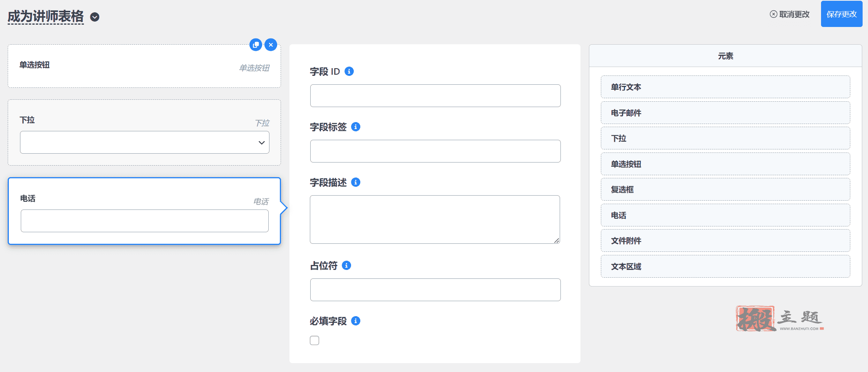Image resolution: width=868 pixels, height=372 pixels.
Task: Focus the 占位符 input field
Action: 435,290
